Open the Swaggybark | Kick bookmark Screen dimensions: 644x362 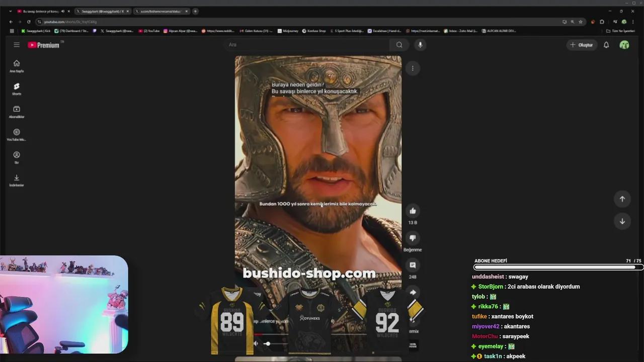click(36, 31)
